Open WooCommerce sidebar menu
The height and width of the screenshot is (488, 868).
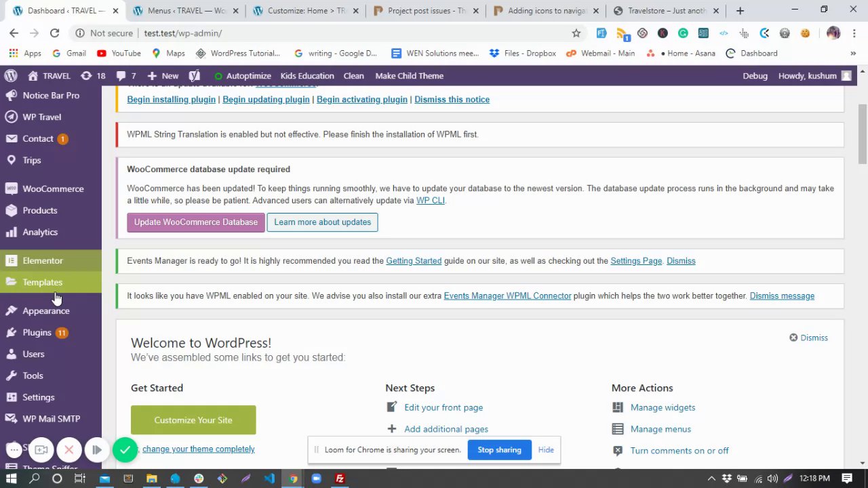tap(51, 188)
